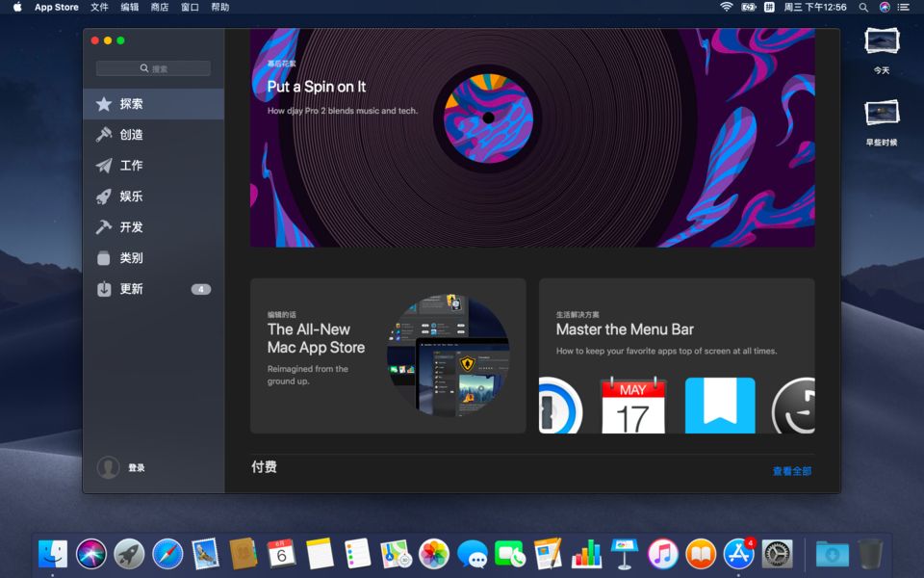Image resolution: width=924 pixels, height=578 pixels.
Task: Open the 更新 updates download icon
Action: pyautogui.click(x=104, y=288)
